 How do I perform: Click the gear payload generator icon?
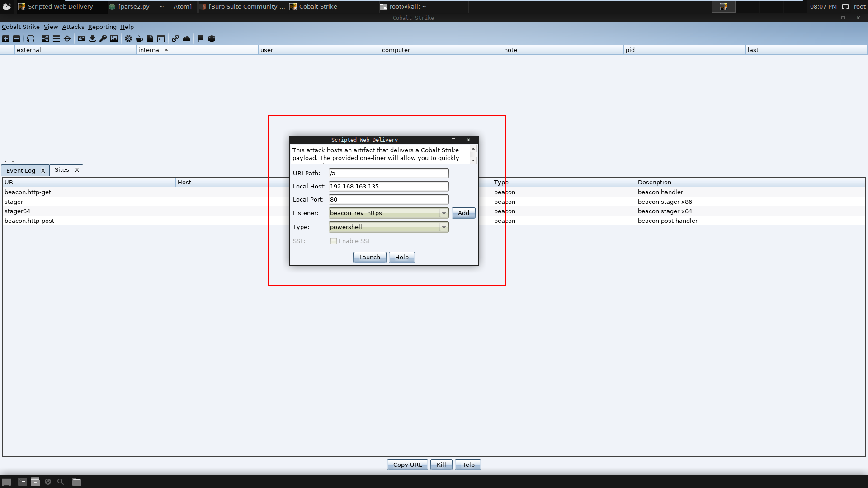[x=128, y=39]
